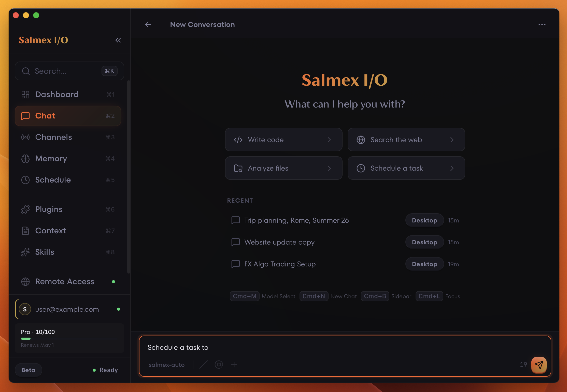Click the Pro usage progress bar
Screen dimensions: 567x392
click(x=69, y=339)
